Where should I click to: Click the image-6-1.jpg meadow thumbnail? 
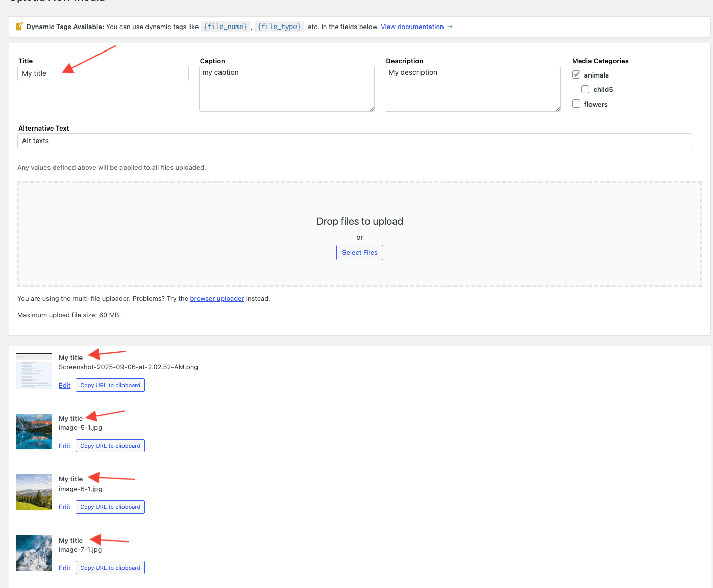(34, 492)
